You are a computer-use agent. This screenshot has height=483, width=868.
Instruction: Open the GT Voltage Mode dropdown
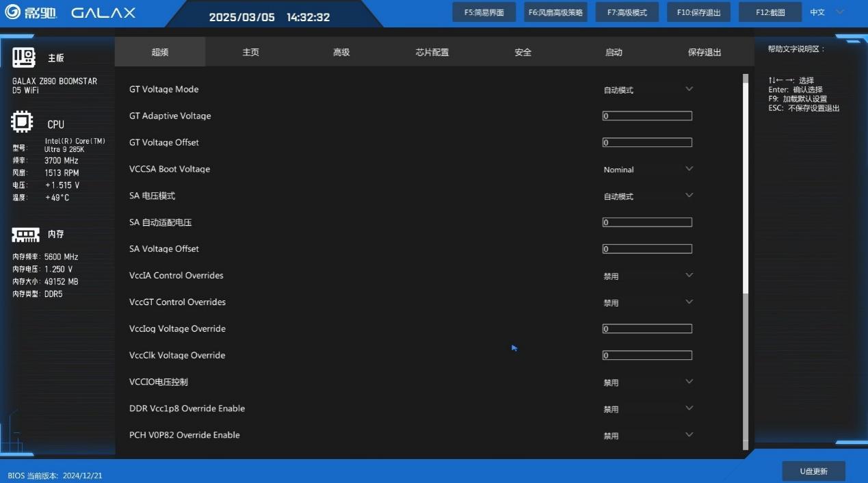(648, 90)
